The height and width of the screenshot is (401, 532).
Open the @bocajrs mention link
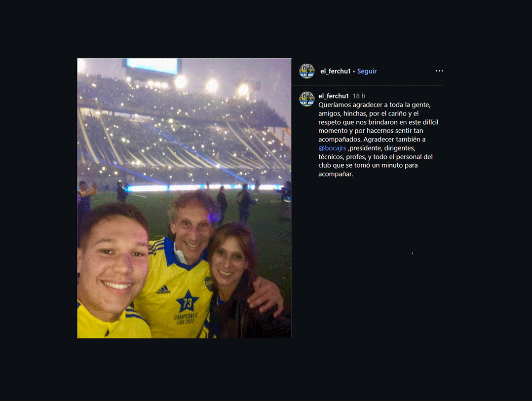332,148
